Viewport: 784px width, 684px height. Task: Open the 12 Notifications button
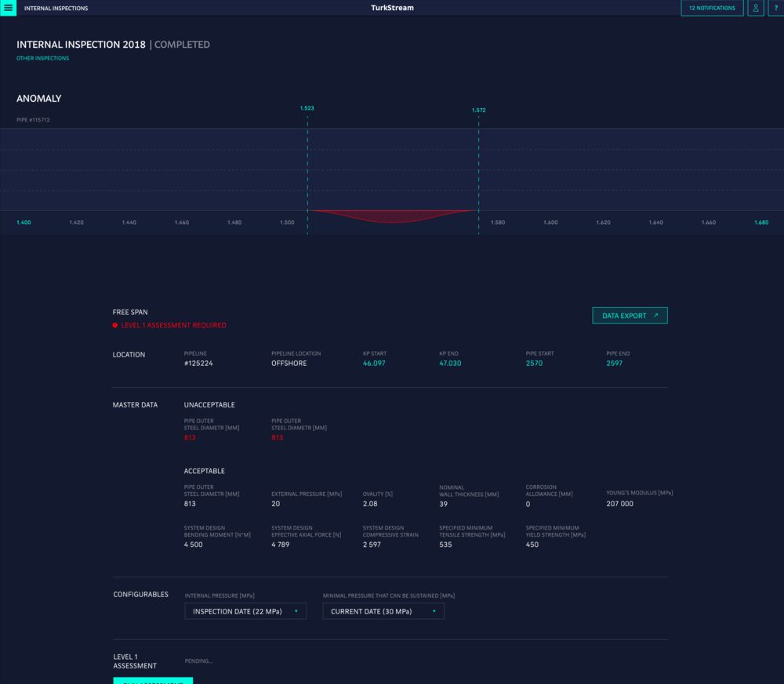(x=712, y=8)
